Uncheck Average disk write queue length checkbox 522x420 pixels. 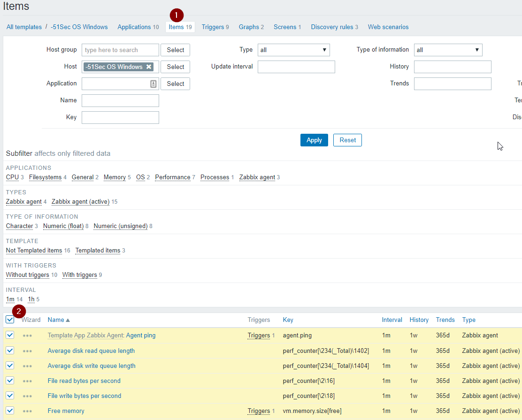click(x=10, y=365)
